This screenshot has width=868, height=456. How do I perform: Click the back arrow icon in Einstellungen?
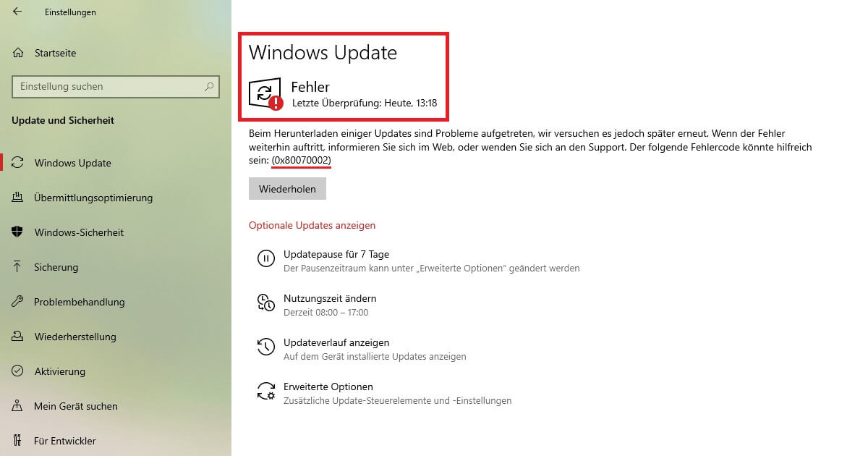pos(17,12)
